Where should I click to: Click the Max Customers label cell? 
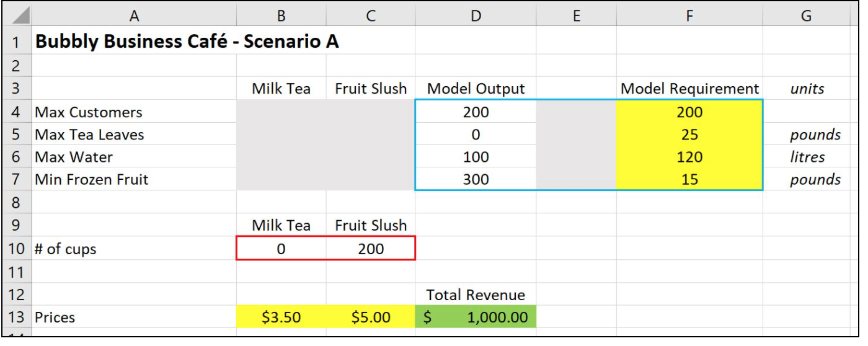[x=134, y=112]
